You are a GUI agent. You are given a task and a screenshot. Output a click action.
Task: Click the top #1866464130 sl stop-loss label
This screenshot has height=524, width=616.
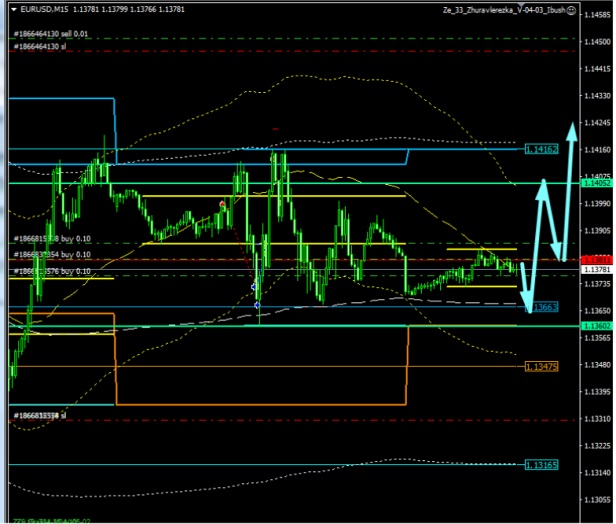[40, 47]
